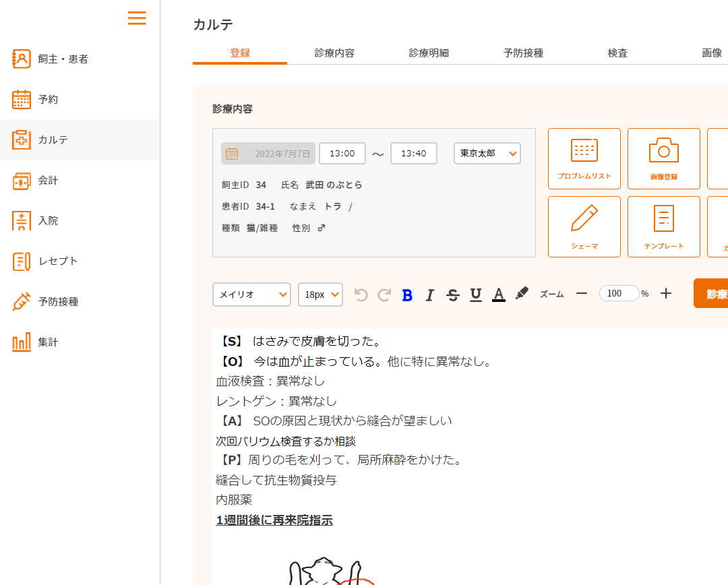Select カルテ in the sidebar
This screenshot has height=585, width=728.
coord(80,140)
